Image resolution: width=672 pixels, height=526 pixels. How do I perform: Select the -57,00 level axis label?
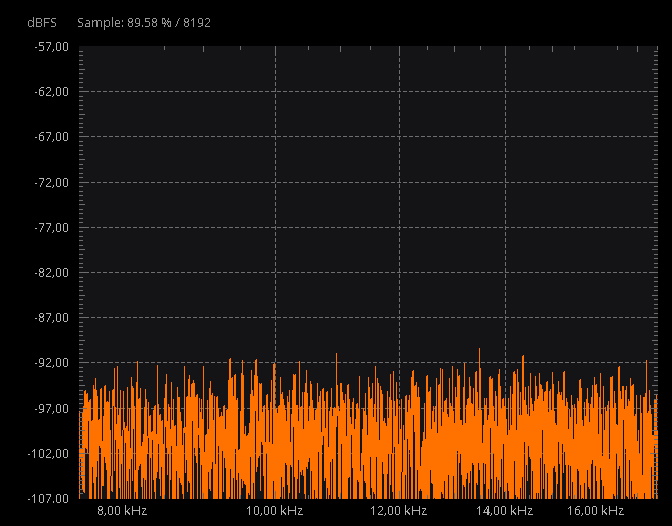[48, 47]
